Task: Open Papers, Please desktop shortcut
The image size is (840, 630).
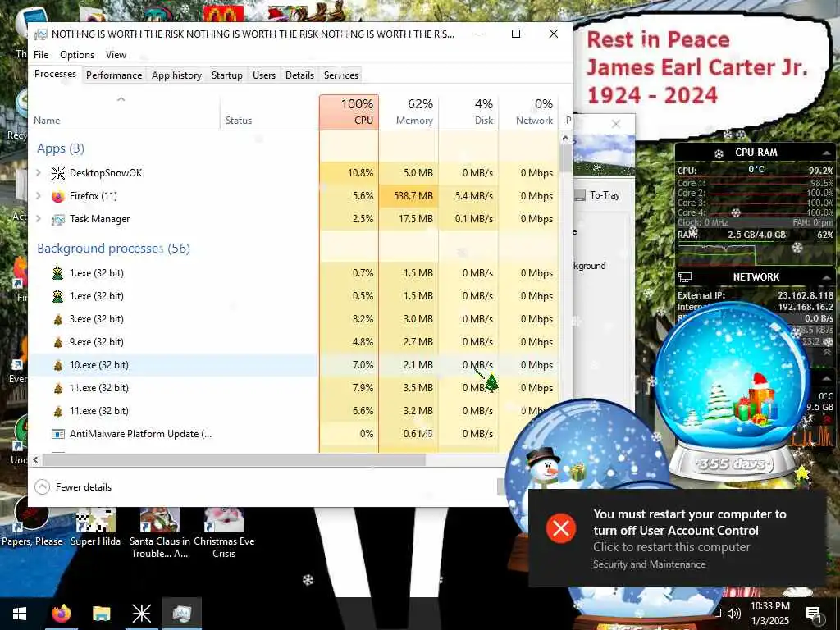Action: [32, 523]
